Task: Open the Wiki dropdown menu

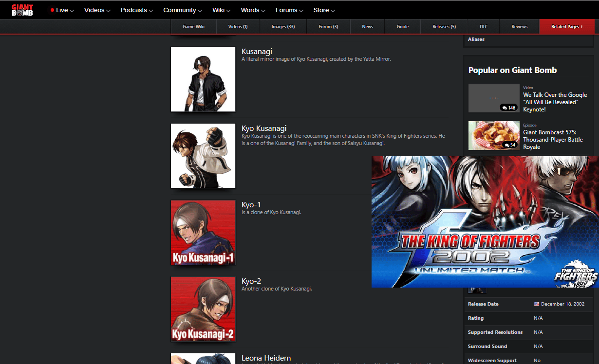Action: click(x=222, y=10)
